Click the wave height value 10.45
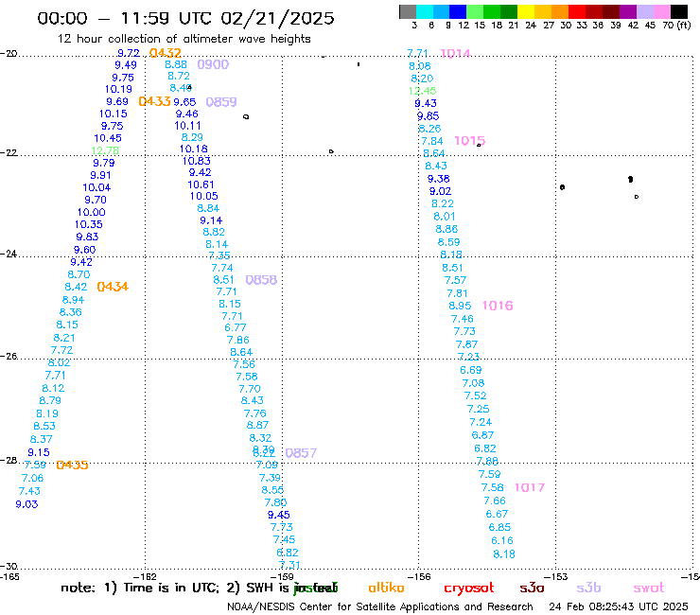Image resolution: width=700 pixels, height=615 pixels. coord(108,138)
